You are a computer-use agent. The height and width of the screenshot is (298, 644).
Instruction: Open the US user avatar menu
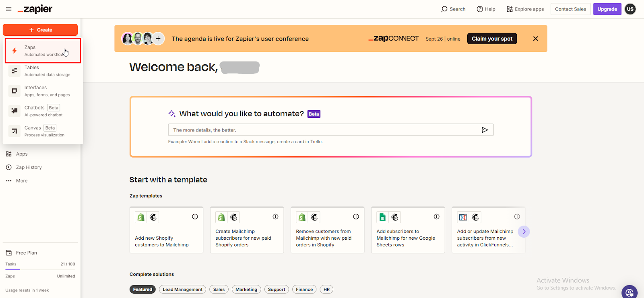630,9
